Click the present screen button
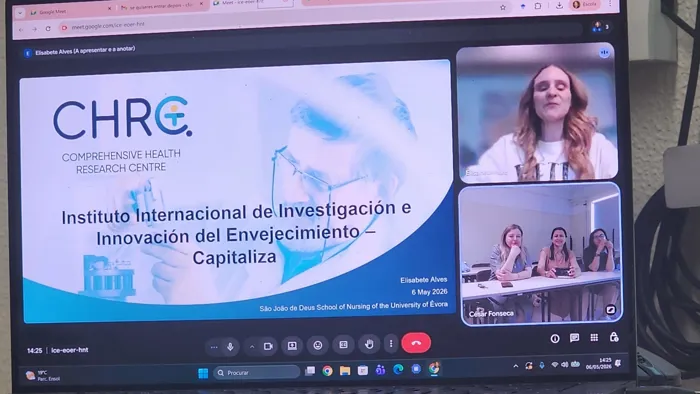Image resolution: width=700 pixels, height=394 pixels. (292, 346)
